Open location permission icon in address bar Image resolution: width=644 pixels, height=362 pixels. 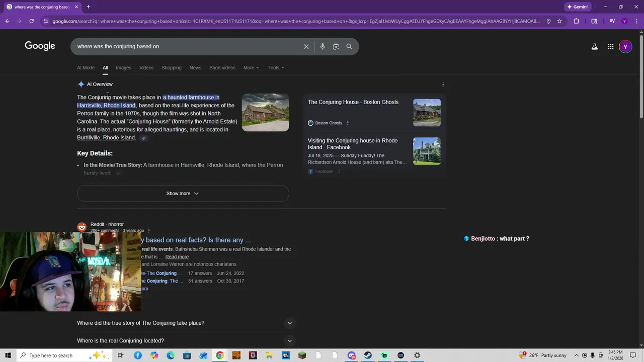click(548, 21)
